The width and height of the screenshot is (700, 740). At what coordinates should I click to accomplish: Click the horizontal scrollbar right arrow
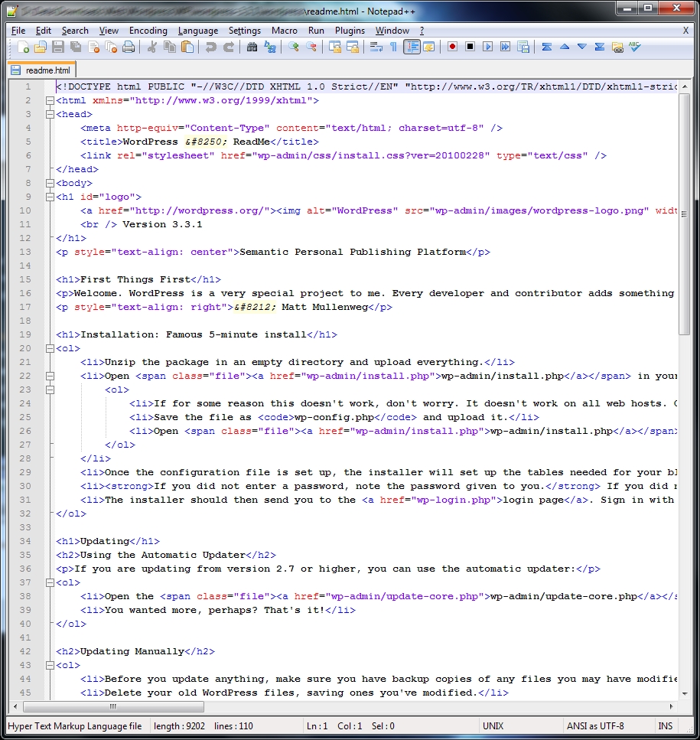pos(671,706)
